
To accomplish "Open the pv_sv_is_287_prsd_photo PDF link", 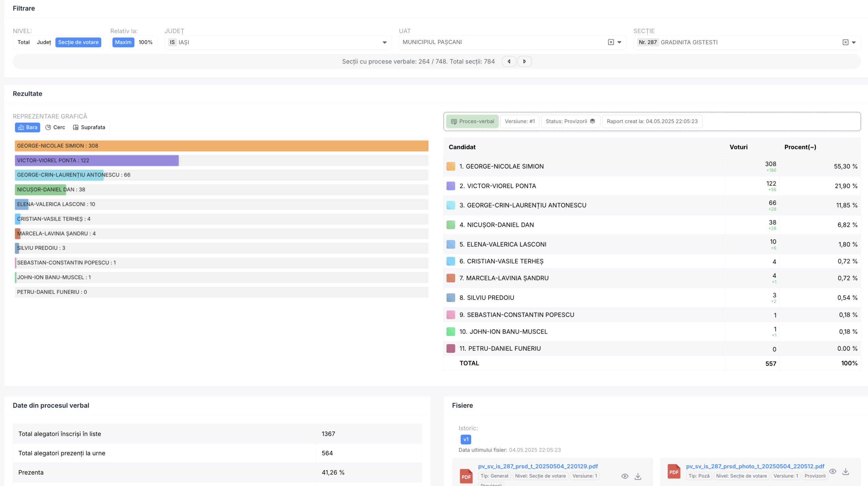I will tap(755, 466).
